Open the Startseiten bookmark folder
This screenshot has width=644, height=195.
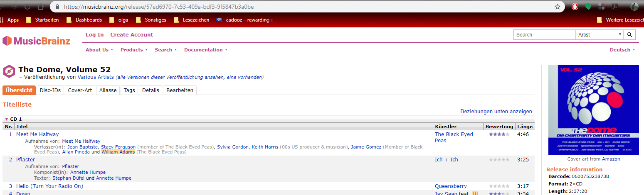click(x=42, y=20)
